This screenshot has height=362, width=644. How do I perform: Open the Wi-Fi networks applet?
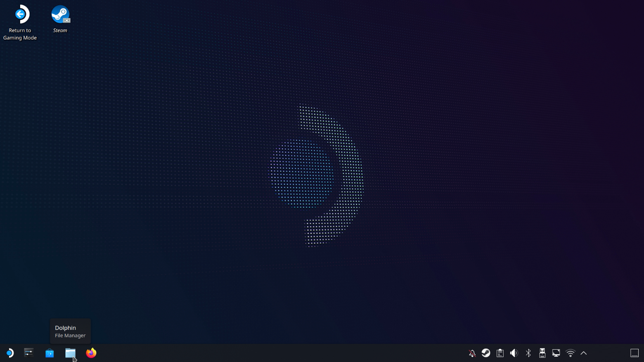pos(570,353)
